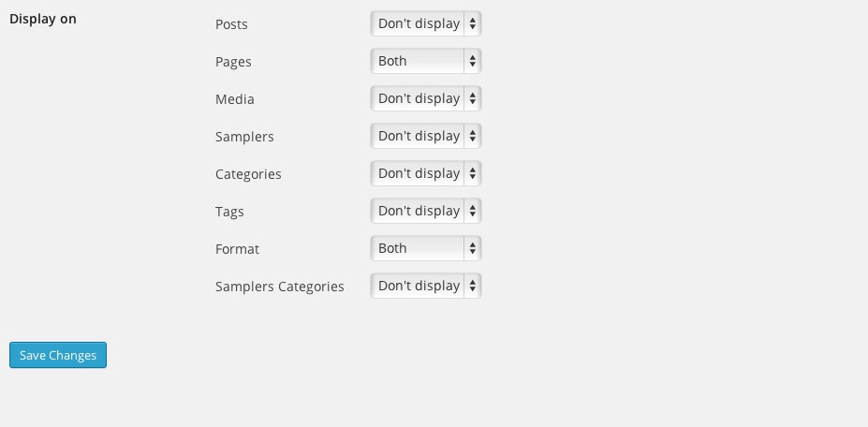The image size is (868, 427).
Task: Click the up-down arrows on the Posts dropdown
Action: [x=473, y=23]
